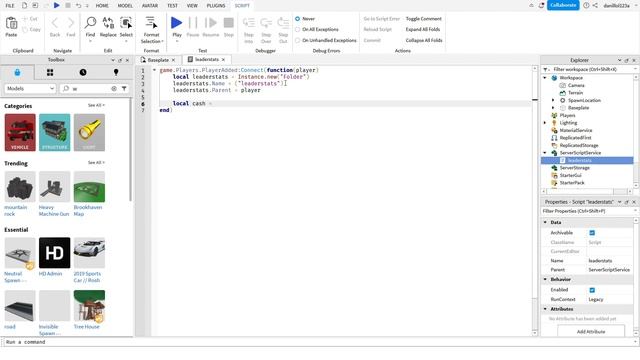Viewport: 640px width, 360px height.
Task: Open the Toolbox Creations lightbulb icon
Action: point(116,72)
